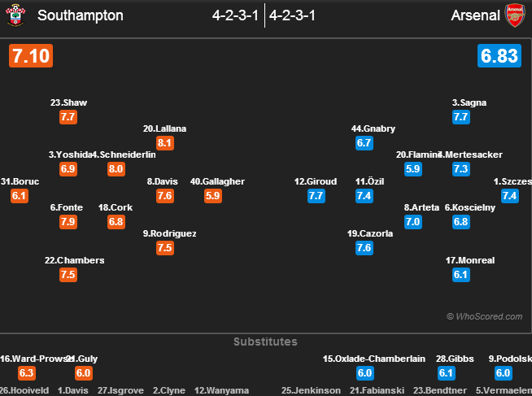
Task: Select Schneiderlin's 8.0 rating badge
Action: coord(116,169)
